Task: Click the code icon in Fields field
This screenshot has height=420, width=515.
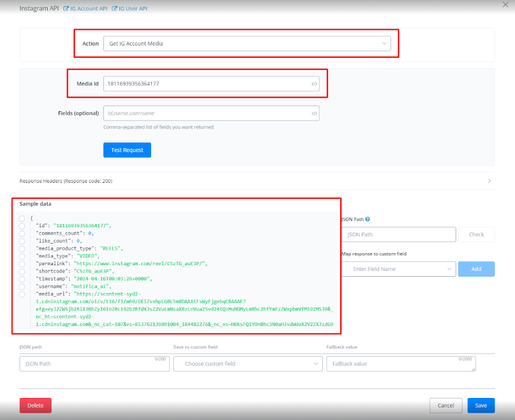Action: pos(314,113)
